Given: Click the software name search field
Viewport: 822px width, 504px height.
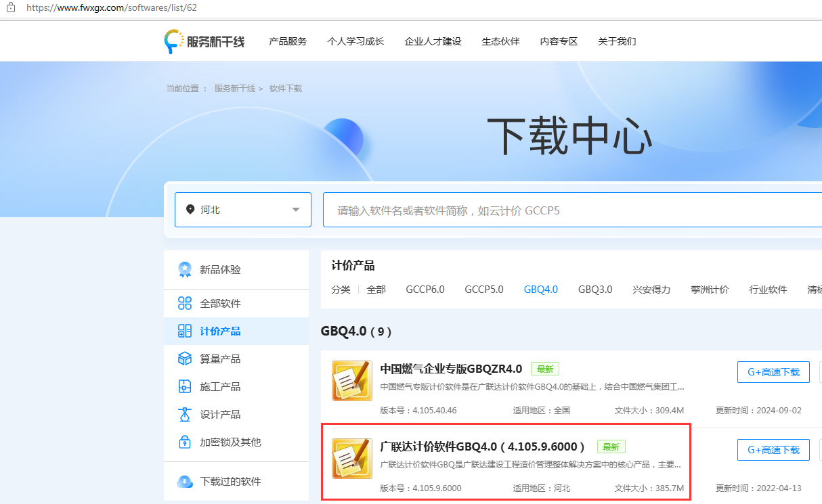Looking at the screenshot, I should [x=572, y=210].
